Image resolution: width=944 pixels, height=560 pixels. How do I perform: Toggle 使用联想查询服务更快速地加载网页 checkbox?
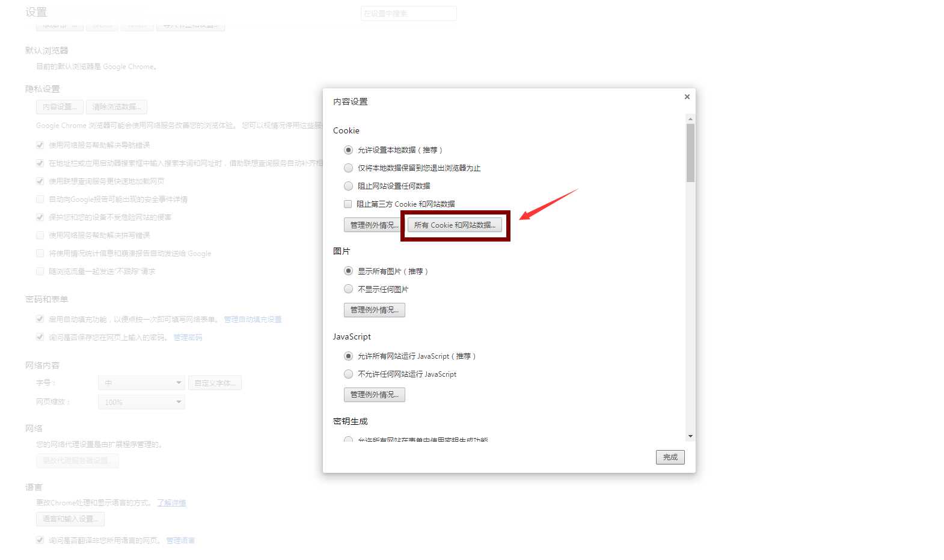tap(40, 181)
